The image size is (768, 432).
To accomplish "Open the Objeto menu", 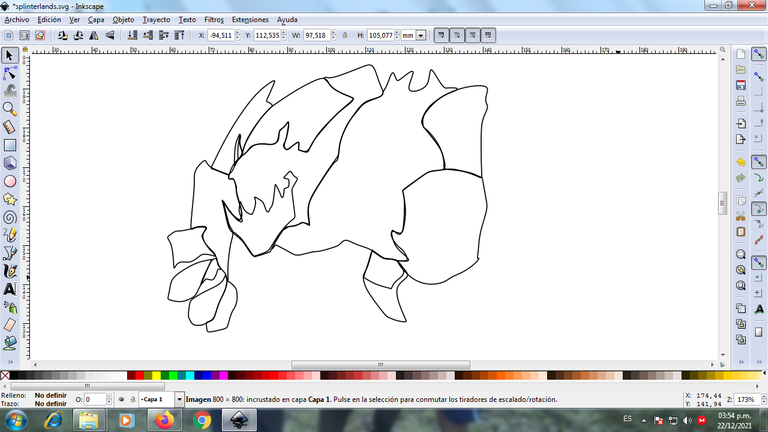I will point(123,20).
